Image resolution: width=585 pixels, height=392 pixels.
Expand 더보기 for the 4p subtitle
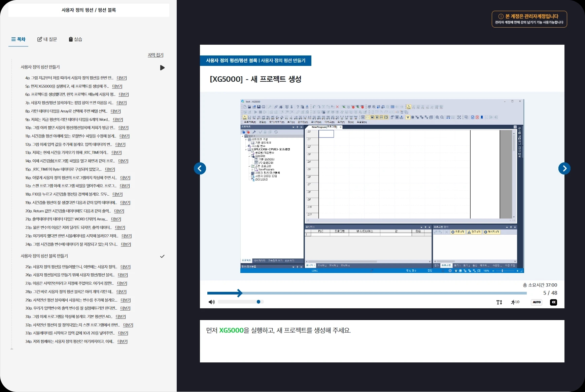122,78
